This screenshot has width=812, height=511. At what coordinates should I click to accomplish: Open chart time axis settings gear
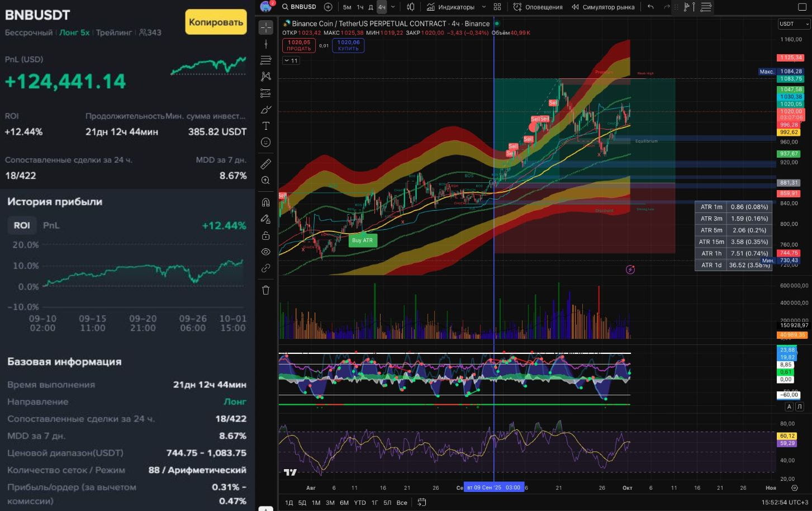click(x=795, y=488)
